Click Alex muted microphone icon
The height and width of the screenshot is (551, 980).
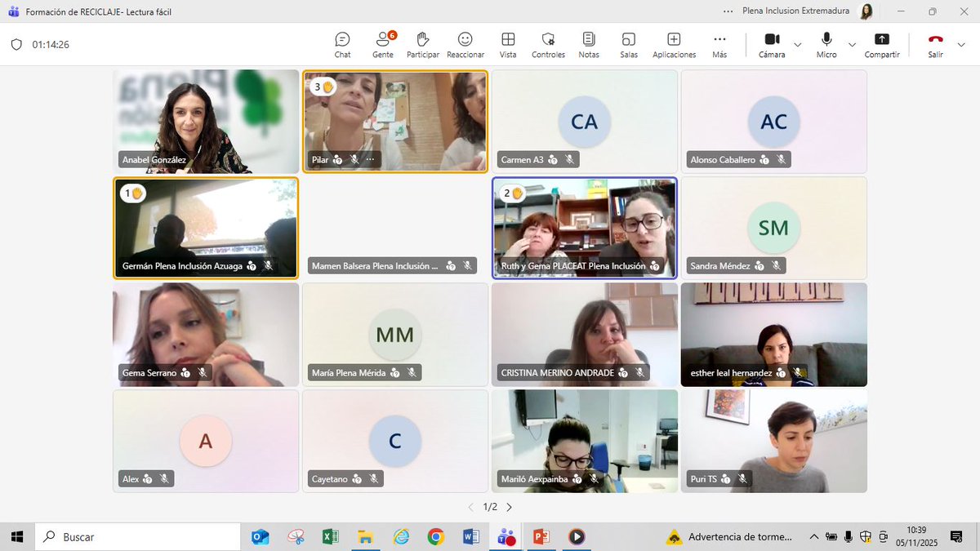[x=164, y=479]
